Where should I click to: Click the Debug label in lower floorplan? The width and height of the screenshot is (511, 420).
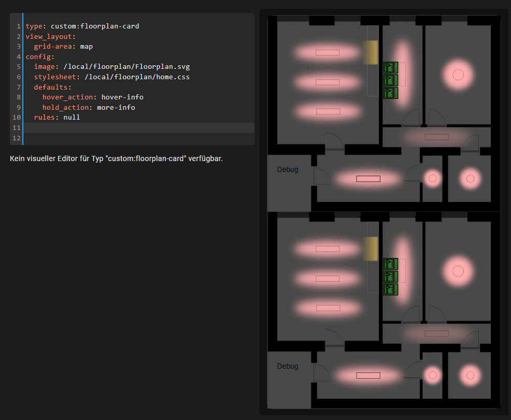tap(288, 366)
